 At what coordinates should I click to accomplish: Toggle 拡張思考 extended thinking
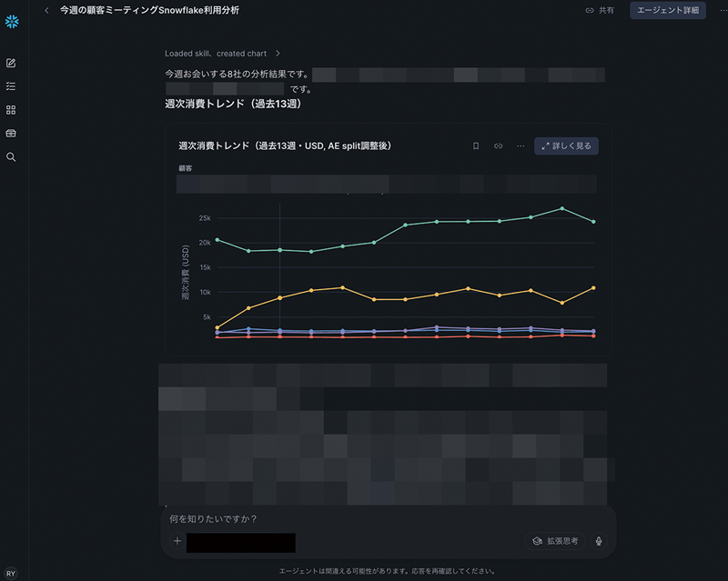pos(555,541)
